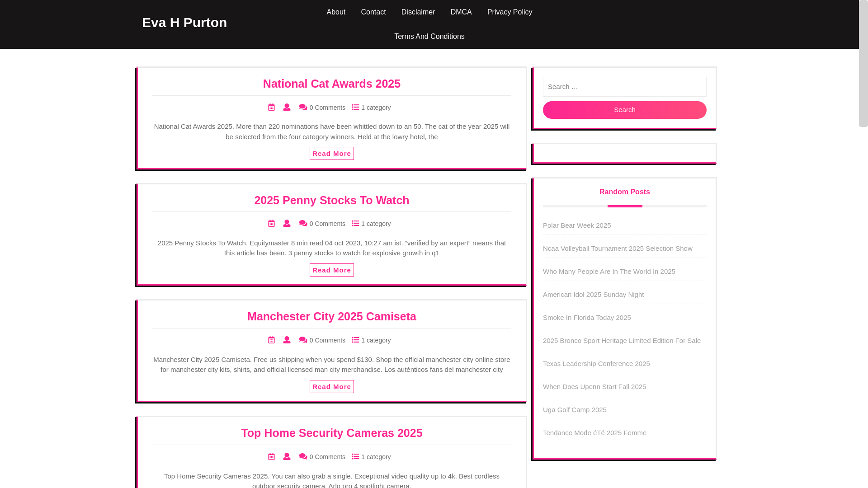Open 2025 Penny Stocks To Watch title
The height and width of the screenshot is (488, 868).
pos(332,200)
